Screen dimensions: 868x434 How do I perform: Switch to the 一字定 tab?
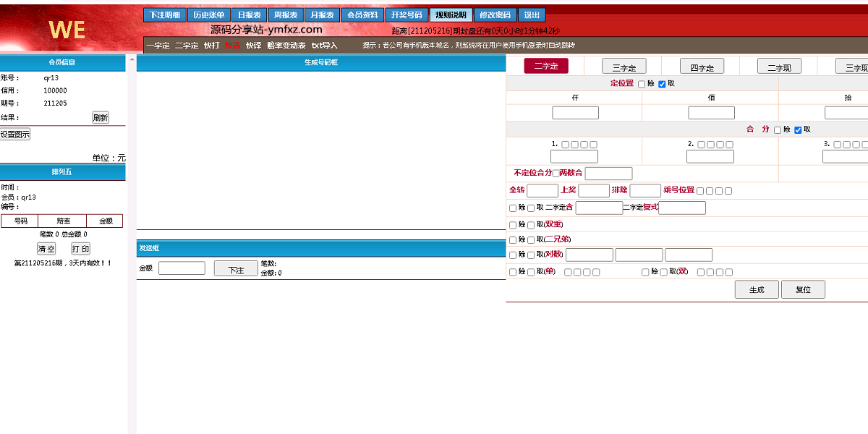156,44
